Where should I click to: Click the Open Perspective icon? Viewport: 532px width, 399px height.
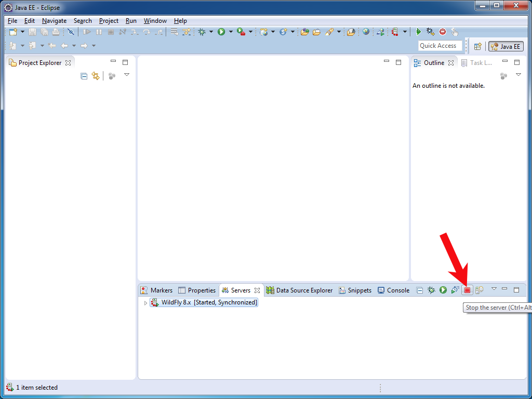pyautogui.click(x=478, y=46)
